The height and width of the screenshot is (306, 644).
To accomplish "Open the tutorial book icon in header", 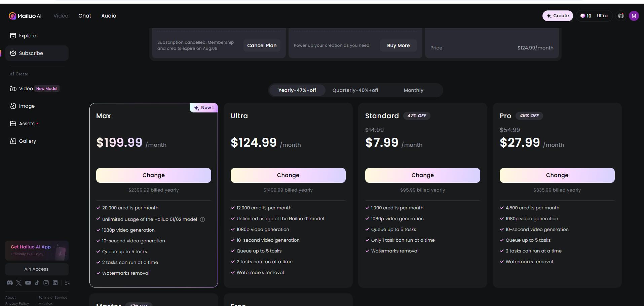I will pyautogui.click(x=621, y=16).
